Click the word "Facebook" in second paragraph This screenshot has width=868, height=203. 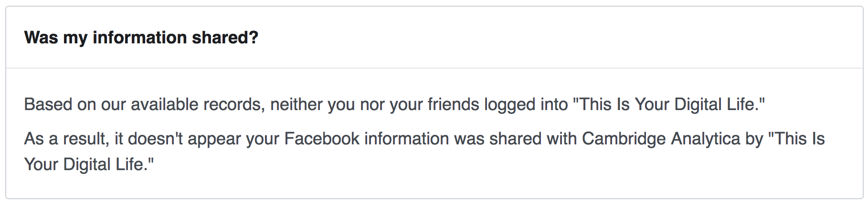coord(322,139)
